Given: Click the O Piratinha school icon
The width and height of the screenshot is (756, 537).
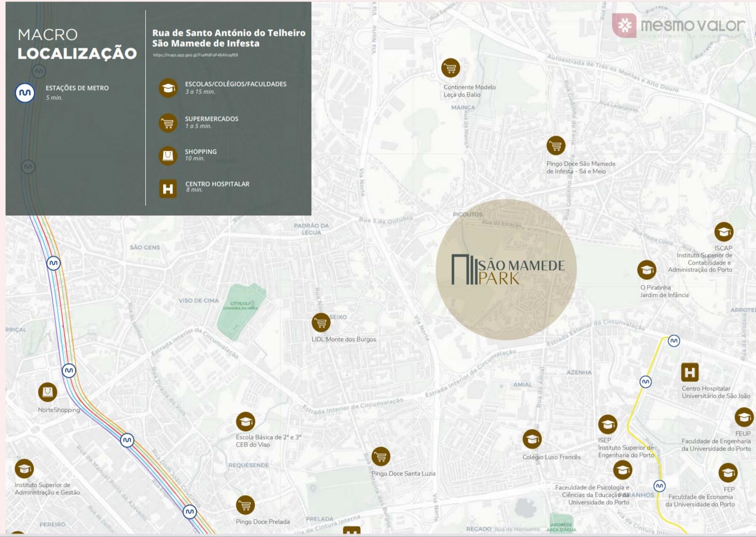Looking at the screenshot, I should 647,270.
